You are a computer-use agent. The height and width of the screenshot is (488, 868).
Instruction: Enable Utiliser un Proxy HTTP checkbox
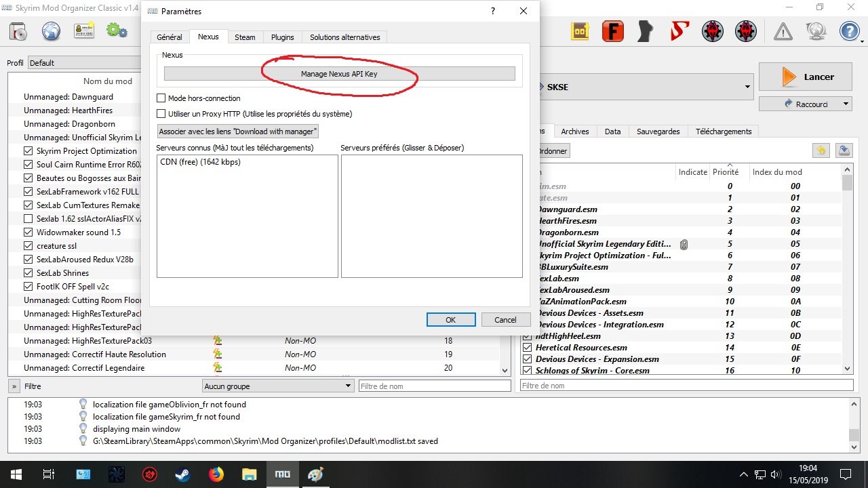click(x=161, y=114)
